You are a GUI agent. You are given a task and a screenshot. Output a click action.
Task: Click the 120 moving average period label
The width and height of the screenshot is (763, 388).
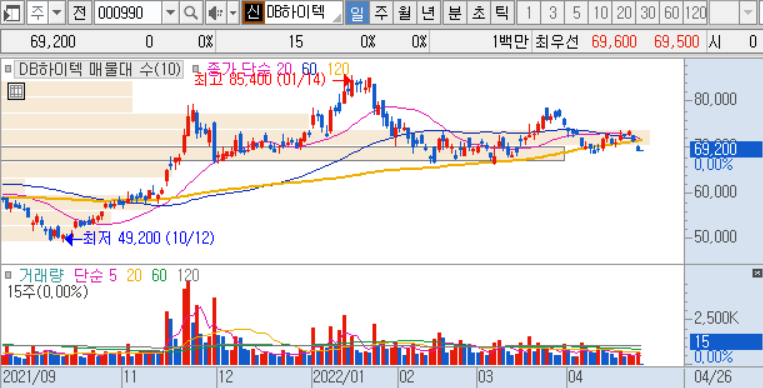[338, 69]
